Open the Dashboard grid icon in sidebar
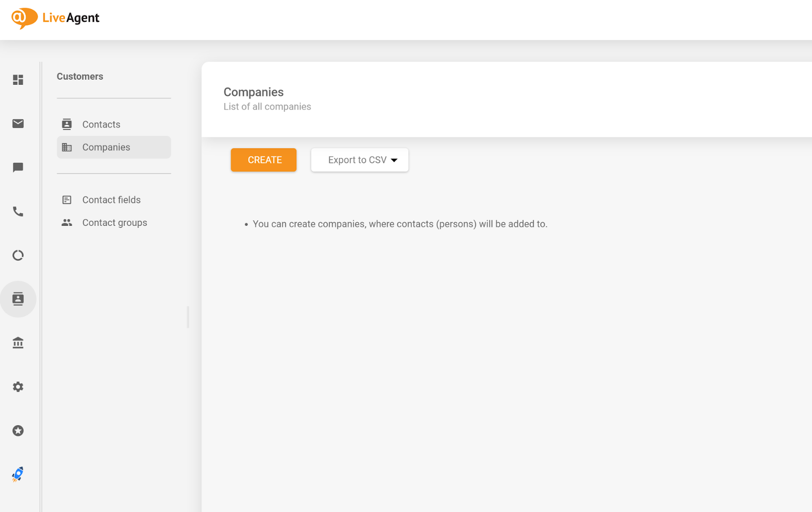The height and width of the screenshot is (512, 812). click(x=18, y=80)
